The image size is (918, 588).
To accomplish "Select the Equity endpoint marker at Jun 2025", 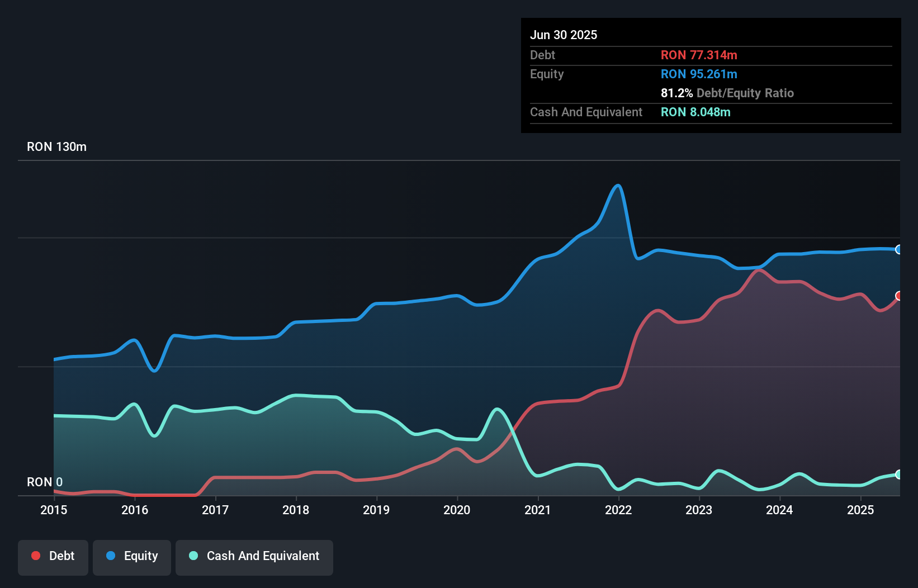I will pyautogui.click(x=899, y=249).
